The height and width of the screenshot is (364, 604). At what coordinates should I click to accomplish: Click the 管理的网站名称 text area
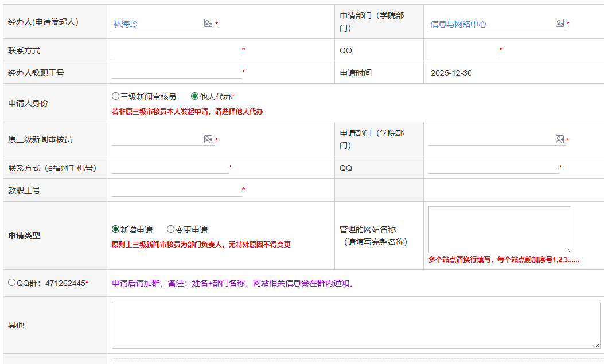(x=499, y=229)
